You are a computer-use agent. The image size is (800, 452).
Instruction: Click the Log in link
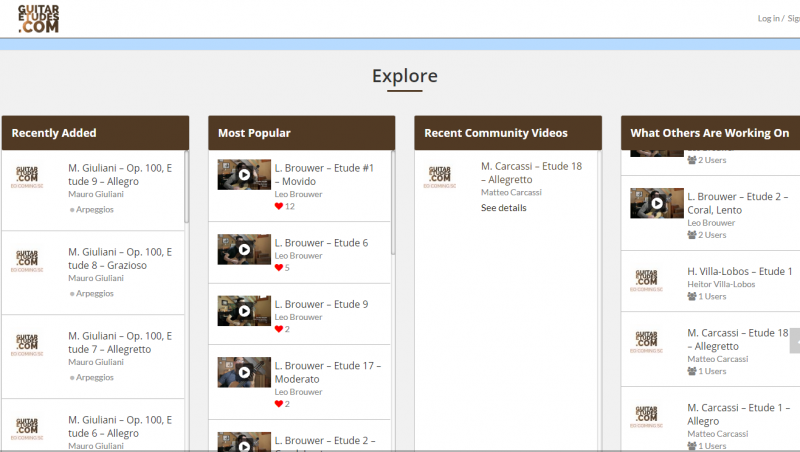(x=769, y=18)
